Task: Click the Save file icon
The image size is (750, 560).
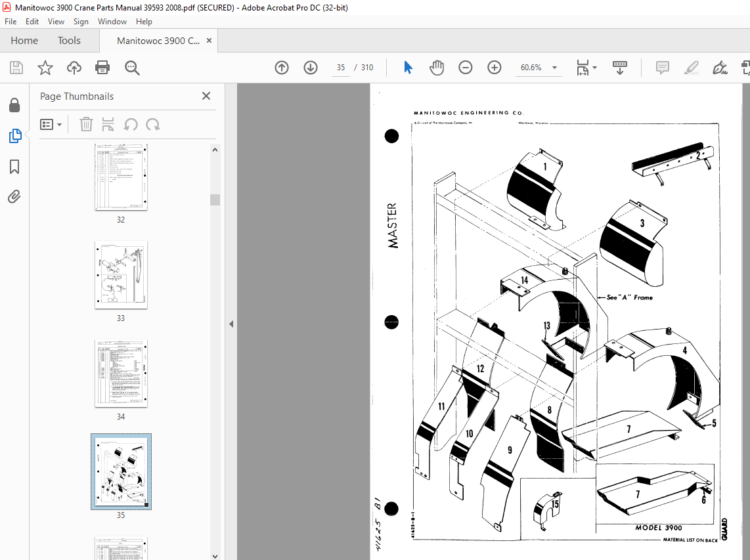Action: 16,68
